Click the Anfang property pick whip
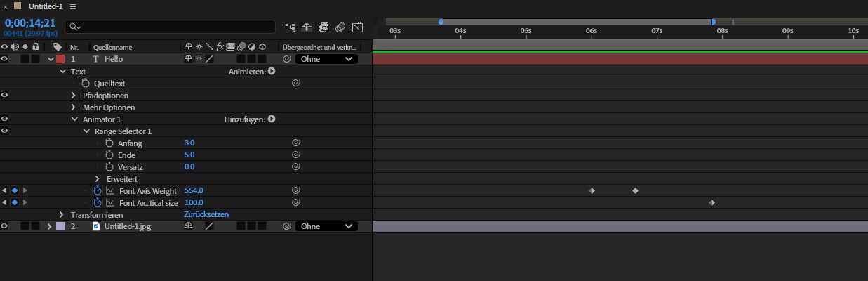 (295, 143)
